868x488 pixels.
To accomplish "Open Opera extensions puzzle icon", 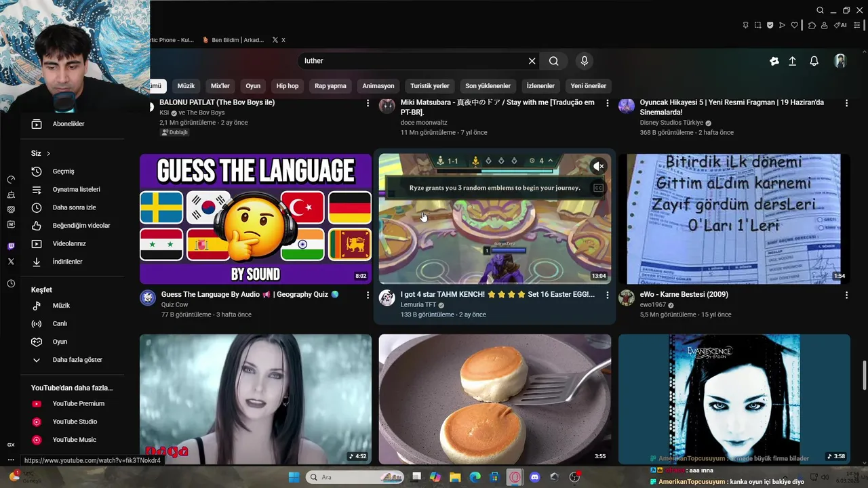I will tap(812, 25).
